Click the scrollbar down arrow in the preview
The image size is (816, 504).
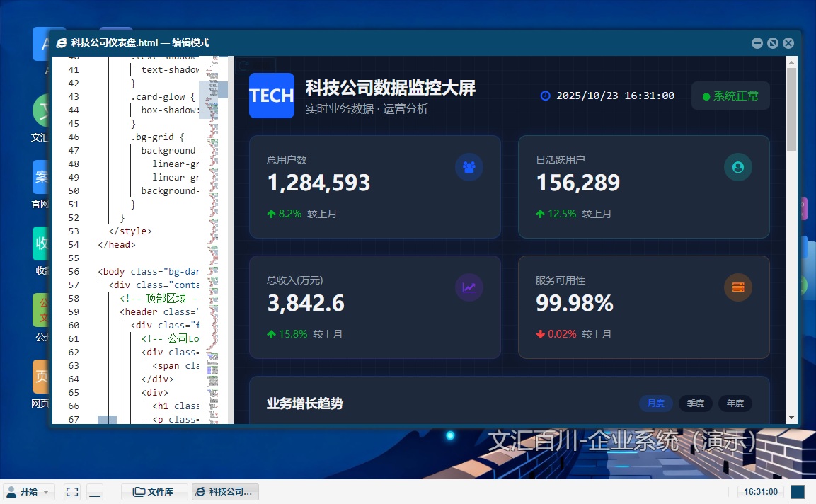click(791, 418)
